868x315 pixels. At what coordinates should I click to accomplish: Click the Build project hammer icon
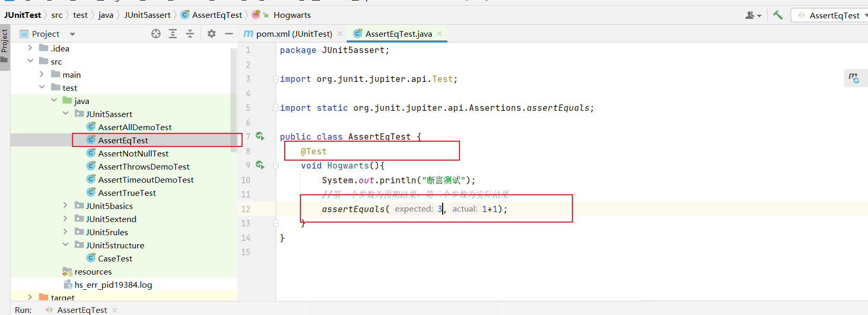tap(778, 15)
